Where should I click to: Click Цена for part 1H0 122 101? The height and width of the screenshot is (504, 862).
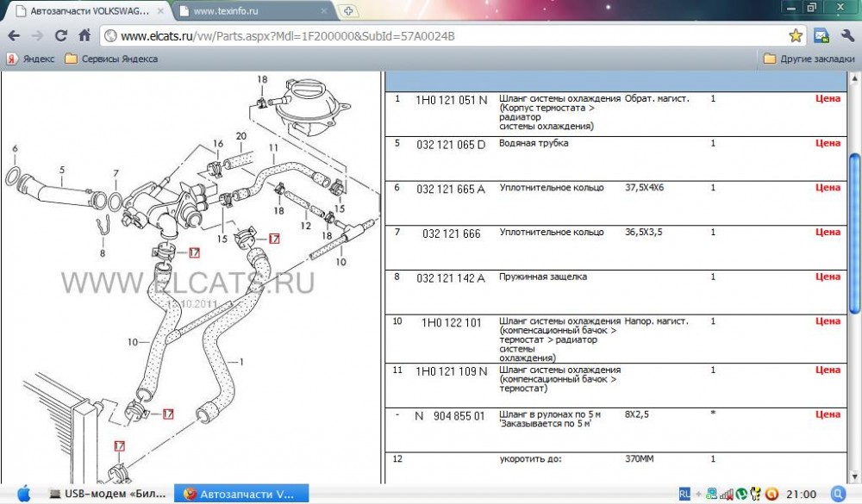point(828,321)
